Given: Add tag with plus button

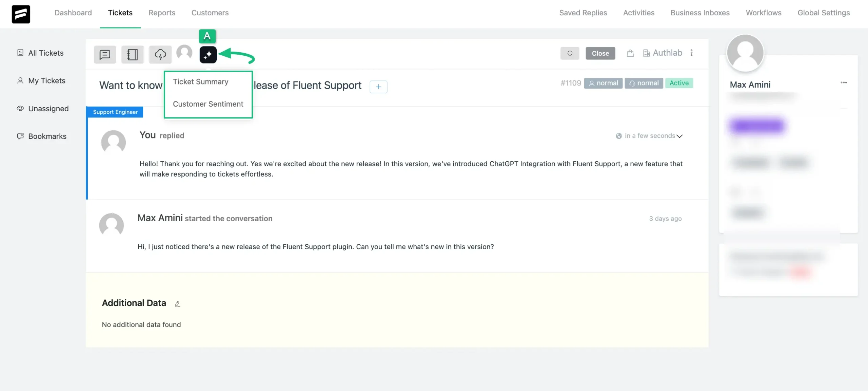Looking at the screenshot, I should (378, 87).
